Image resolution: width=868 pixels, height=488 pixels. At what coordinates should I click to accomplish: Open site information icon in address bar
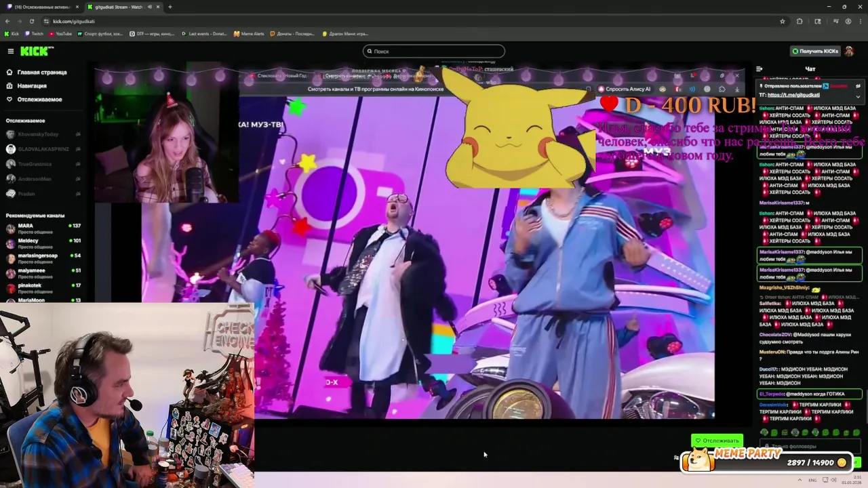45,21
